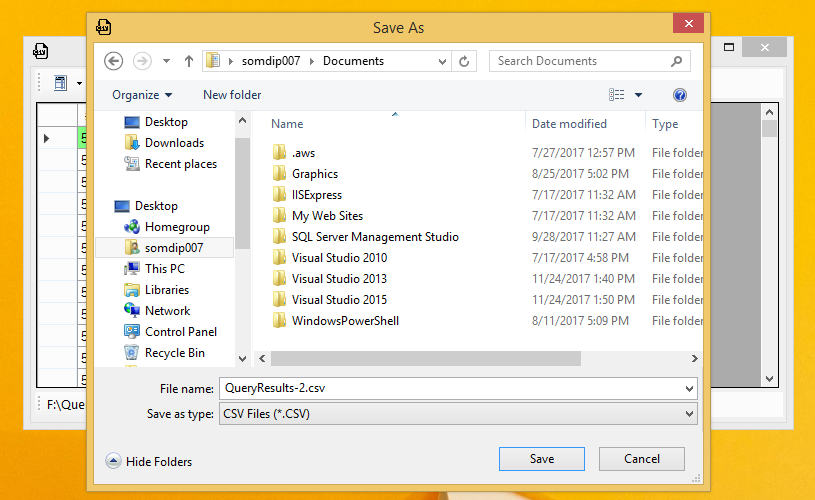The height and width of the screenshot is (500, 815).
Task: Go back using the Back arrow button
Action: [x=113, y=61]
